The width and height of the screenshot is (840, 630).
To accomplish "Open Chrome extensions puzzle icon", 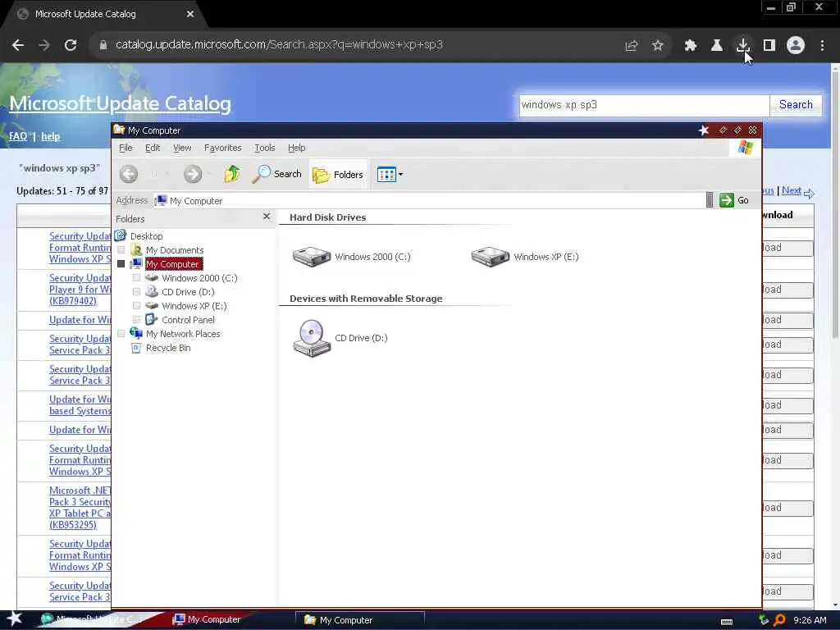I will [690, 46].
